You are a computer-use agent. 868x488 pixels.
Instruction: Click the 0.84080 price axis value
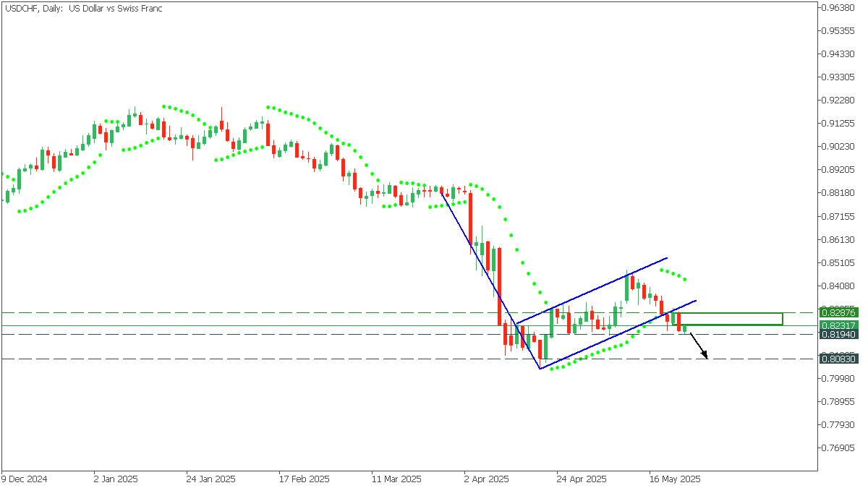pos(840,286)
